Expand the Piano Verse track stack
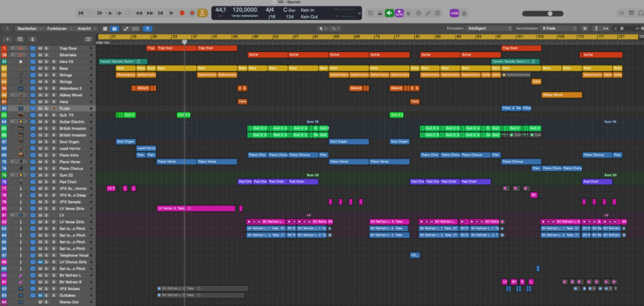This screenshot has height=306, width=644. (13, 162)
